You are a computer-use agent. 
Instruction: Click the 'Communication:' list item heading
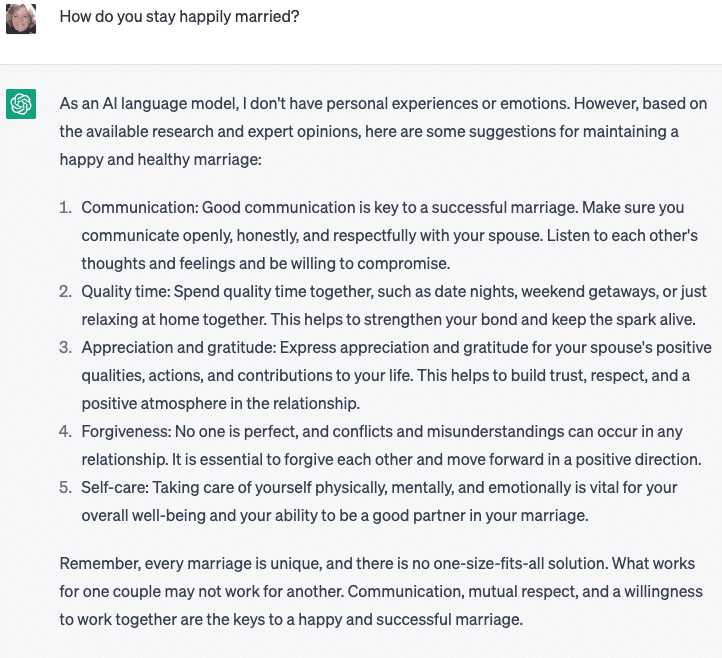click(140, 207)
